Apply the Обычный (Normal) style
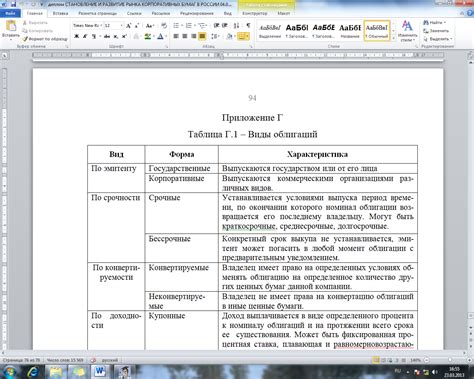Image resolution: width=474 pixels, height=379 pixels. click(377, 31)
